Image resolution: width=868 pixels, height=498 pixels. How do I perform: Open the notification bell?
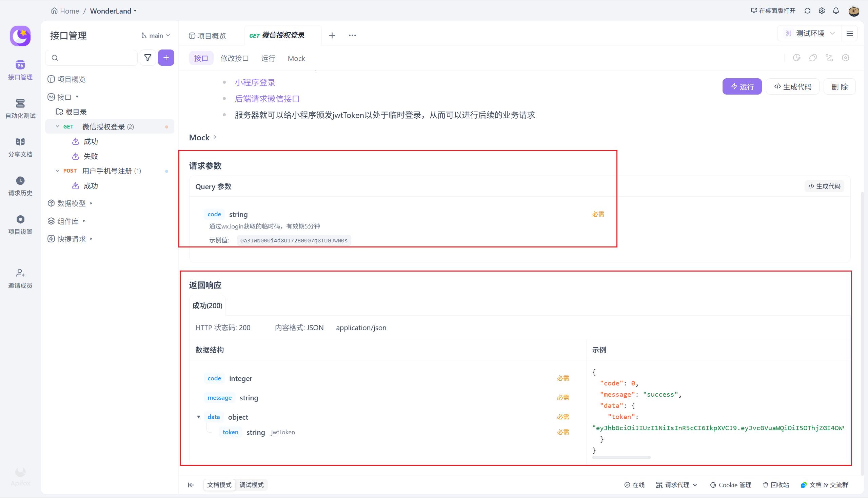(836, 11)
